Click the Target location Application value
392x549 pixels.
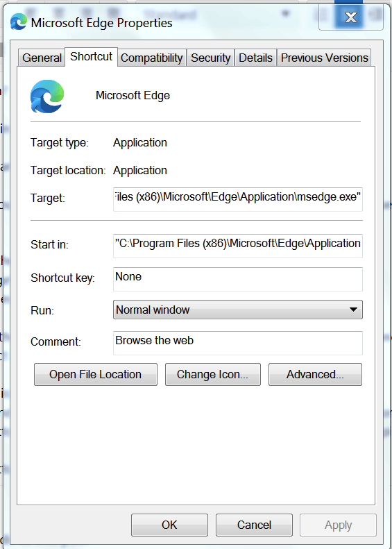tap(140, 170)
